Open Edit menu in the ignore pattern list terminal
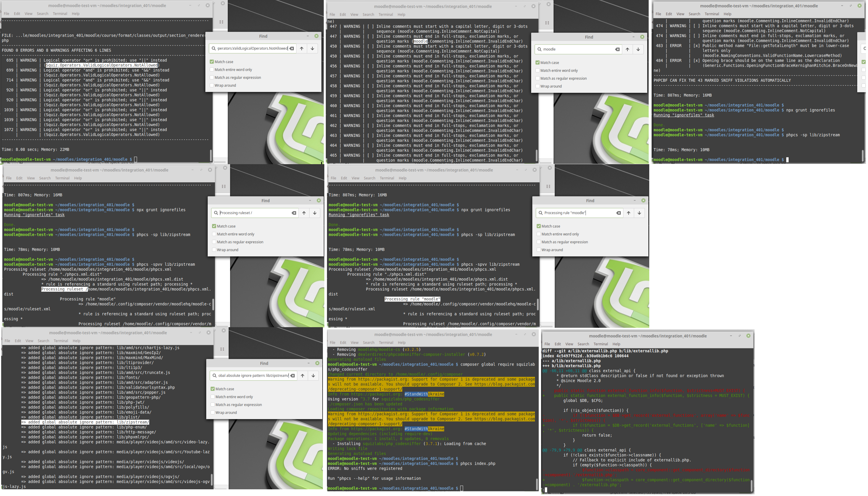Image resolution: width=868 pixels, height=496 pixels. (x=18, y=341)
